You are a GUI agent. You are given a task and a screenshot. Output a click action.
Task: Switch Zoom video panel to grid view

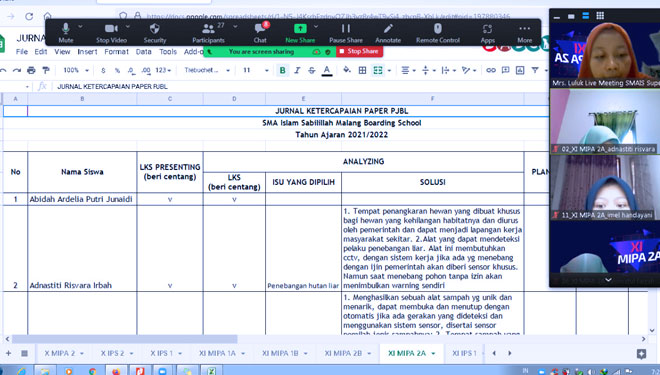coord(600,16)
